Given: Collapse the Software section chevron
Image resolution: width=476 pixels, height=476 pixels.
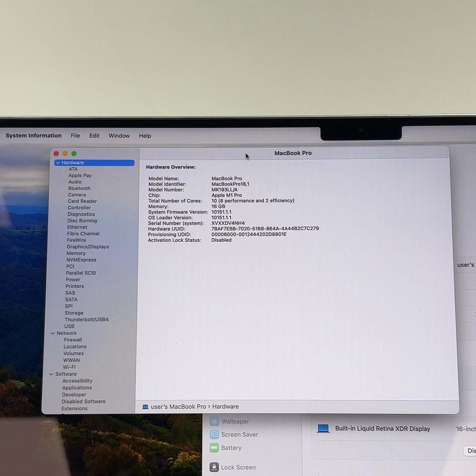Looking at the screenshot, I should pos(51,374).
